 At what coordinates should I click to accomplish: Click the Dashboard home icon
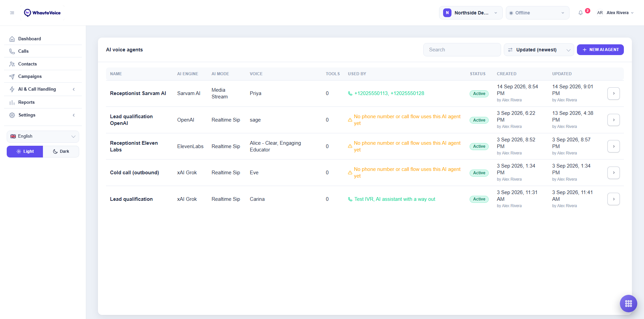12,39
